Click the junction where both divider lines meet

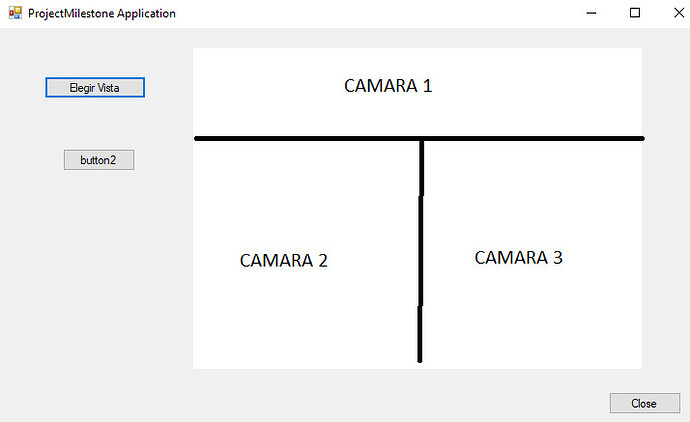pyautogui.click(x=421, y=139)
